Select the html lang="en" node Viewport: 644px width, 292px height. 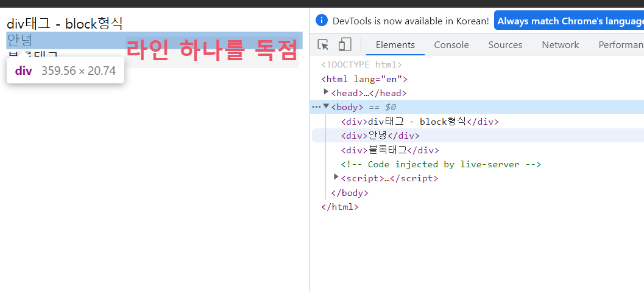(364, 78)
